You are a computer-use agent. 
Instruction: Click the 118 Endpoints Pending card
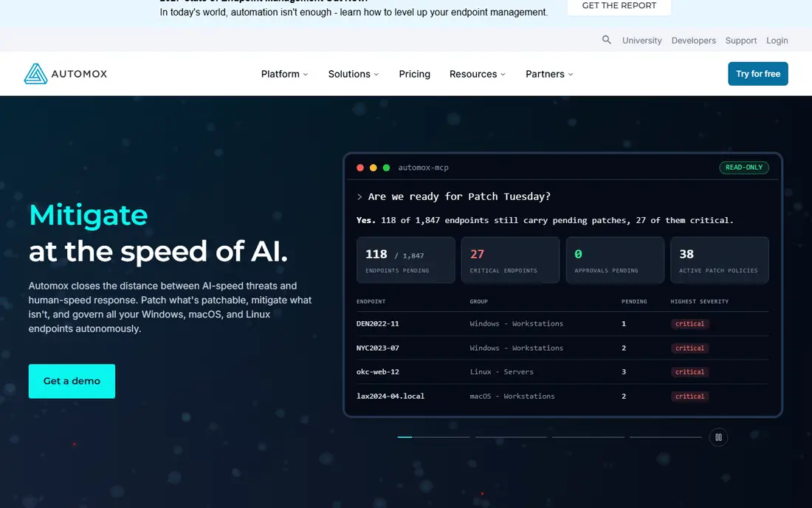point(405,260)
